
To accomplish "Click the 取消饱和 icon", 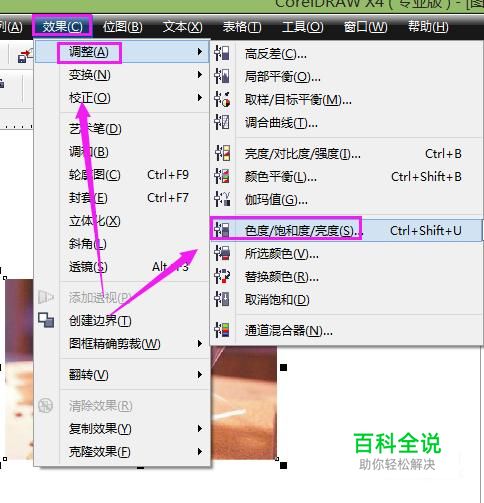I will [222, 299].
